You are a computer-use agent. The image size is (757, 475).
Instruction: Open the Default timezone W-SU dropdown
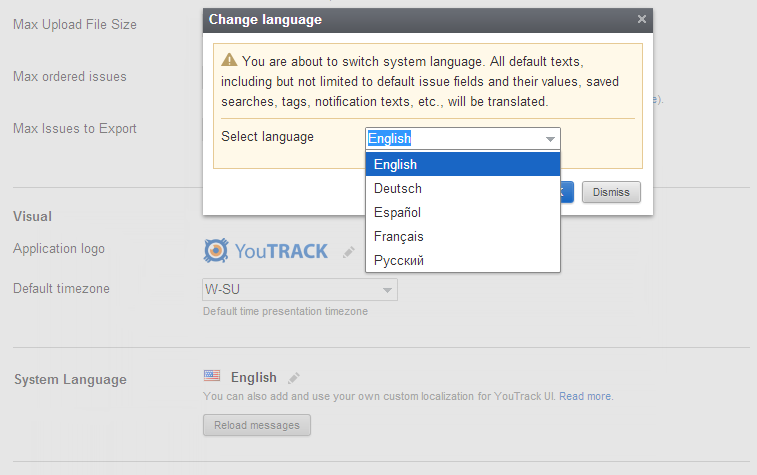(300, 290)
